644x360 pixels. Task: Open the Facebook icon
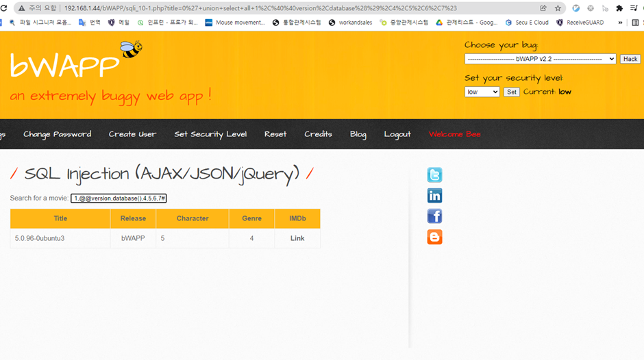pos(434,216)
